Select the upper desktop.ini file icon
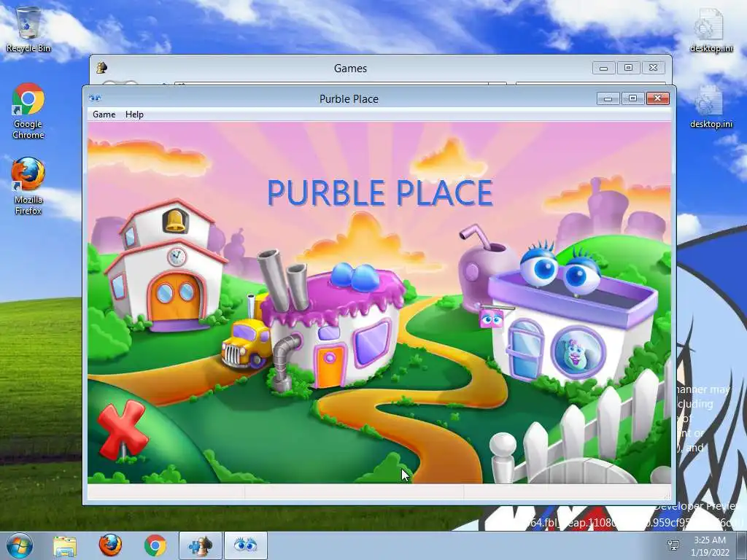 [711, 29]
